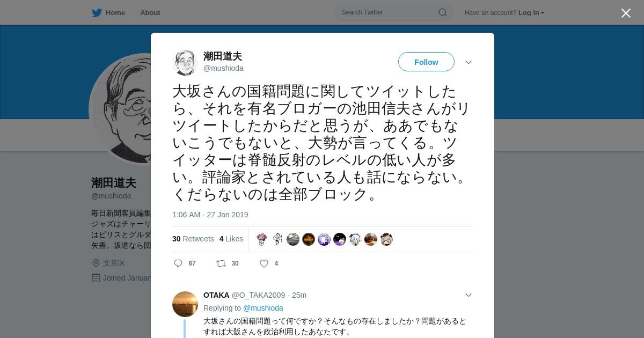View the 30 Retweets list
The width and height of the screenshot is (644, 338).
193,239
